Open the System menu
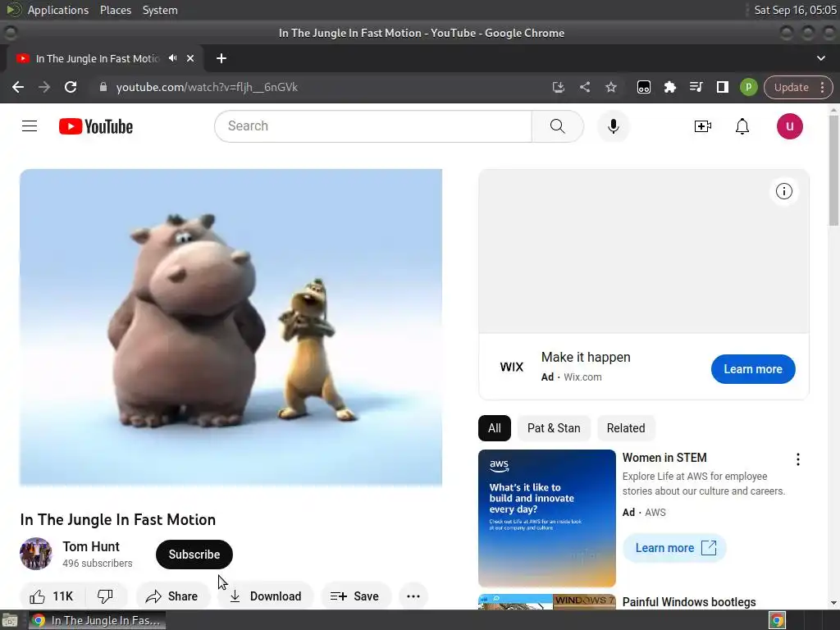The height and width of the screenshot is (630, 840). 160,10
